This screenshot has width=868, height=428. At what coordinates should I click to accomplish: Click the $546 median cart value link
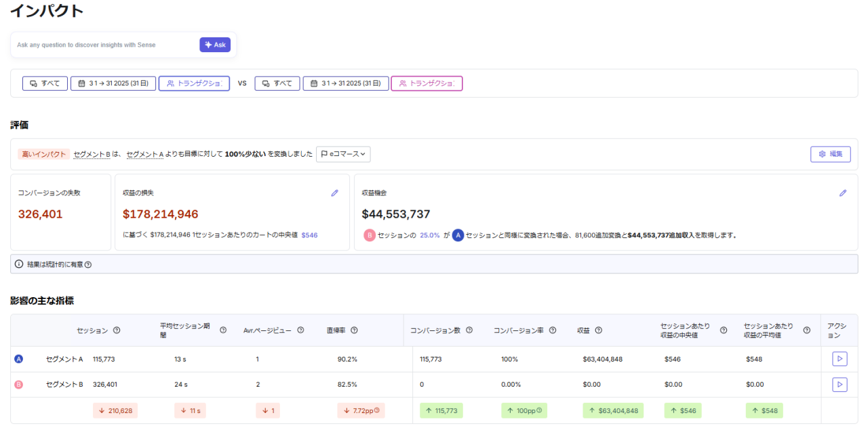click(x=309, y=235)
